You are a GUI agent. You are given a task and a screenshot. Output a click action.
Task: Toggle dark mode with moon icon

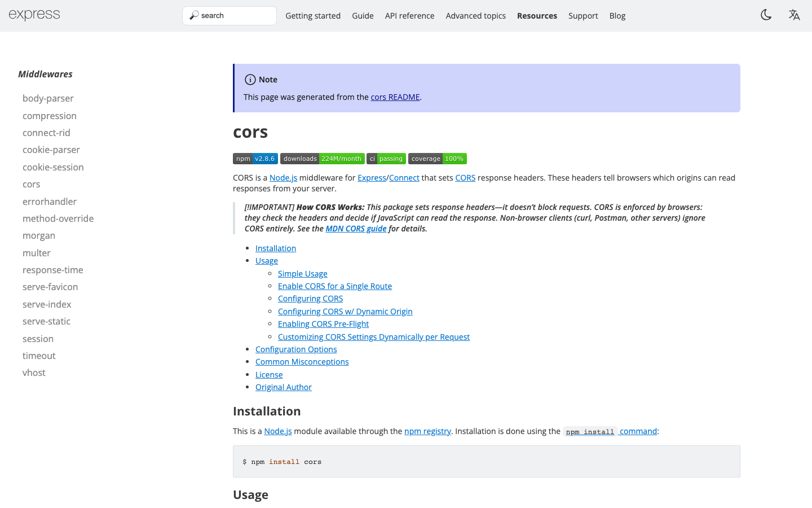click(766, 15)
